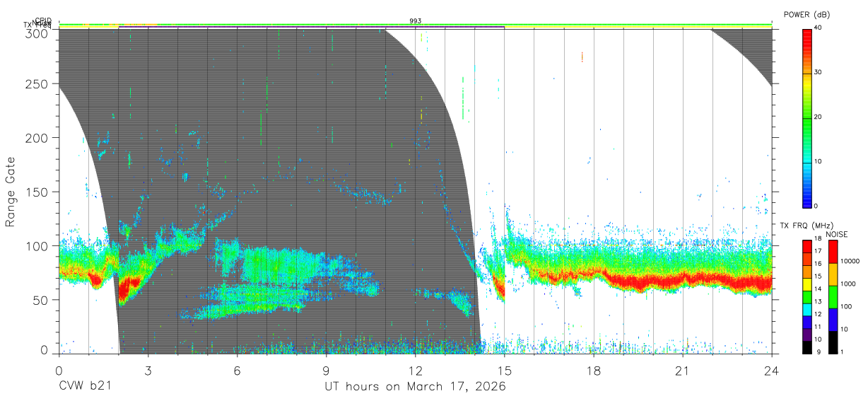Click the 'CPID' label at top left
Viewport: 868px width, 401px height.
pyautogui.click(x=42, y=21)
